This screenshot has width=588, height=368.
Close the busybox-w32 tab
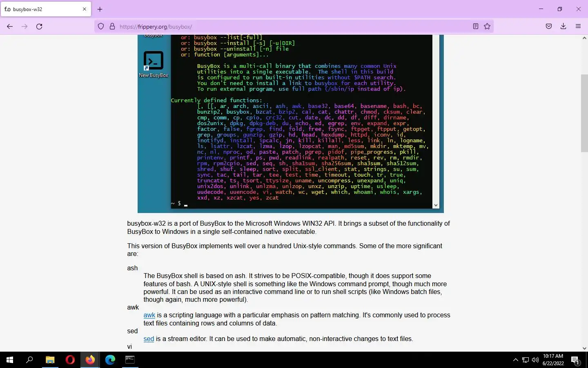click(x=85, y=9)
